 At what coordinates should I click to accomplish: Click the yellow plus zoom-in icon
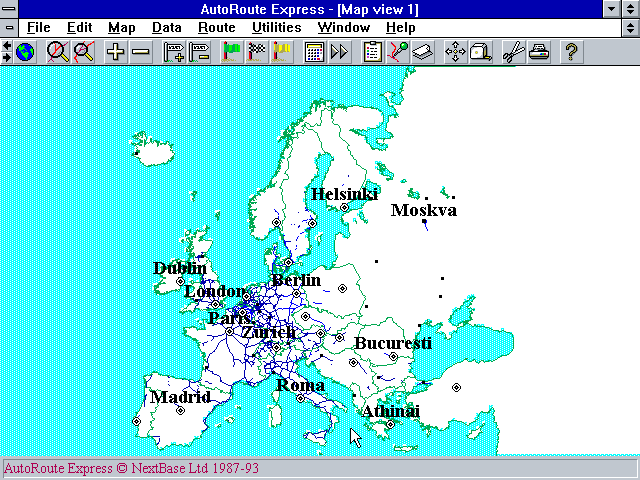[x=116, y=52]
